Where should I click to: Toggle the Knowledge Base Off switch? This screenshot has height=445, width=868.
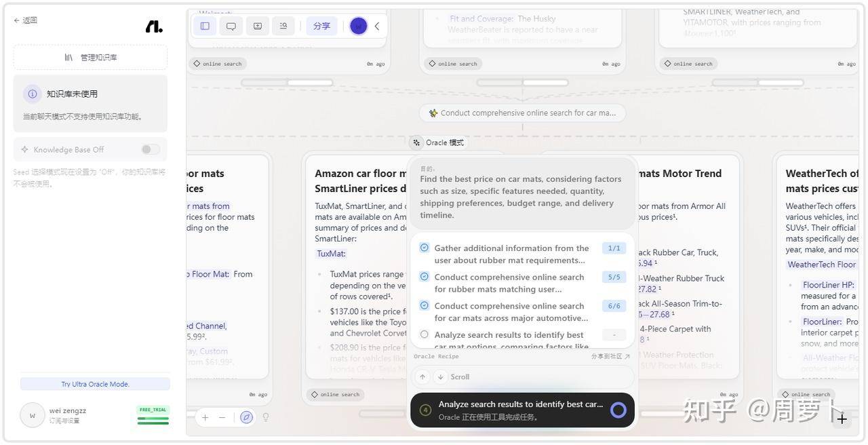pyautogui.click(x=150, y=149)
